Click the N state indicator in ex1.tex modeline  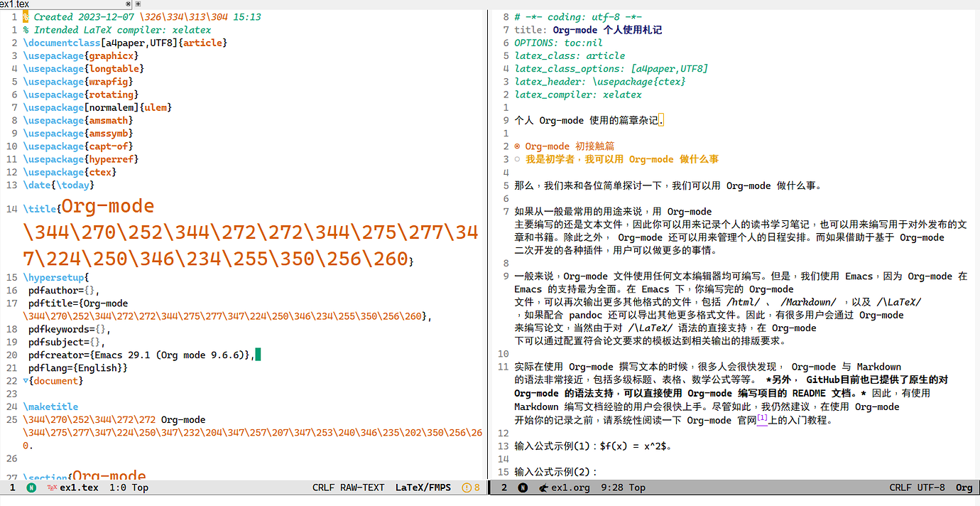click(31, 488)
